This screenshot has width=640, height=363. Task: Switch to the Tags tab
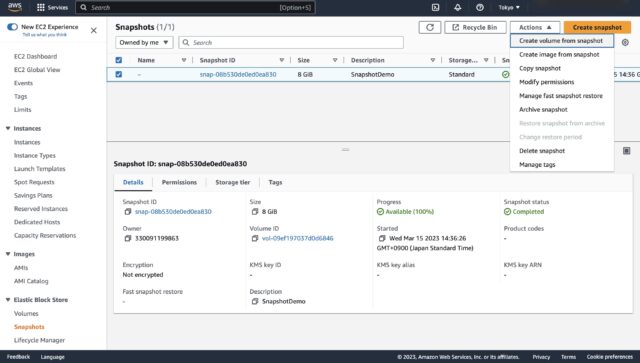click(275, 182)
